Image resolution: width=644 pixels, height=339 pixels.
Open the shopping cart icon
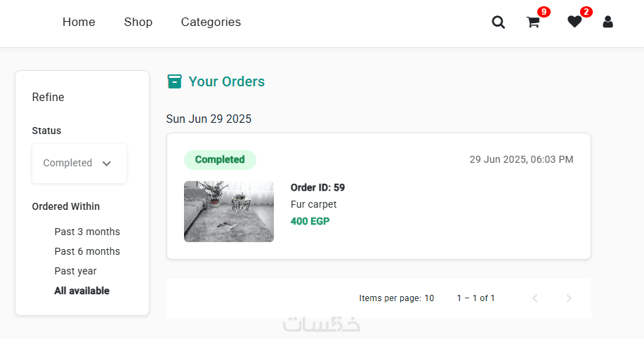(533, 22)
